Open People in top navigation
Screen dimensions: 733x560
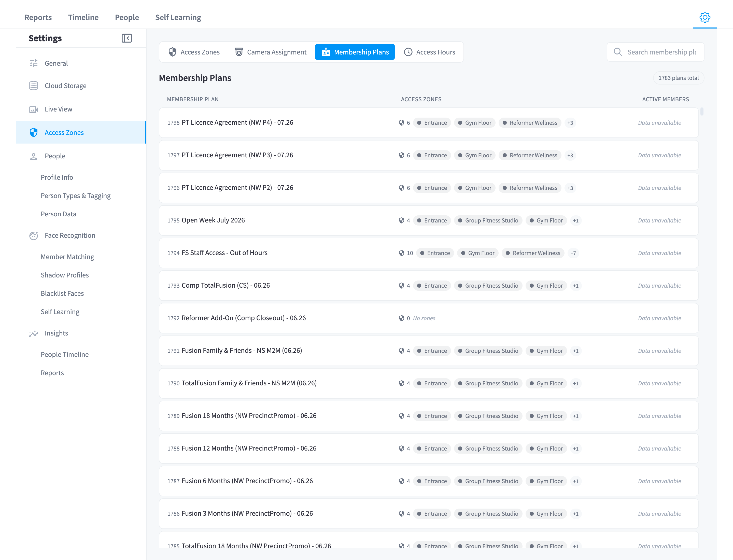tap(127, 17)
